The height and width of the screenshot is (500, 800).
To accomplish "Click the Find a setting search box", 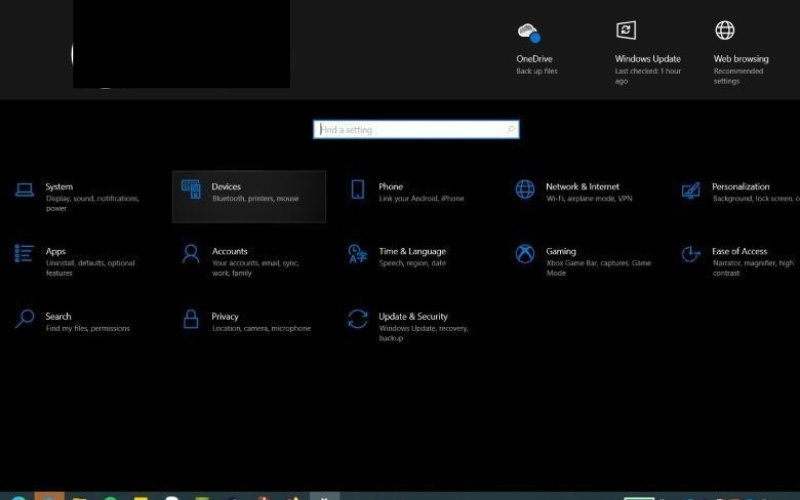I will click(x=410, y=130).
